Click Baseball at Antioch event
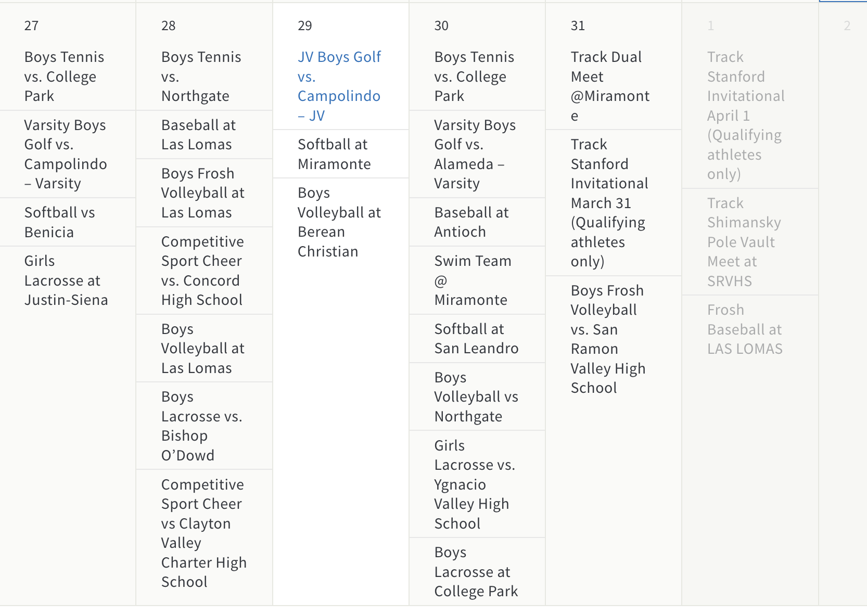This screenshot has height=616, width=867. pos(471,222)
